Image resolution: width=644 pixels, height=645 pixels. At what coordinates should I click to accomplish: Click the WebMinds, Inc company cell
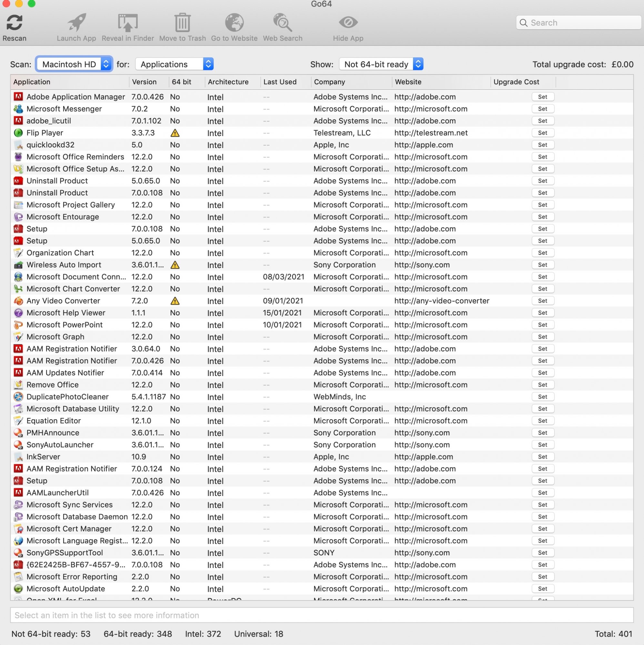click(x=340, y=397)
